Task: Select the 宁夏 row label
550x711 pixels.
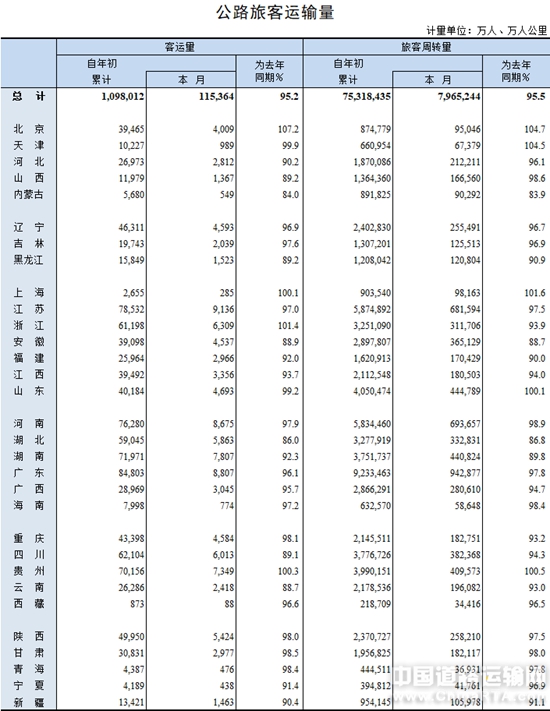Action: [29, 685]
